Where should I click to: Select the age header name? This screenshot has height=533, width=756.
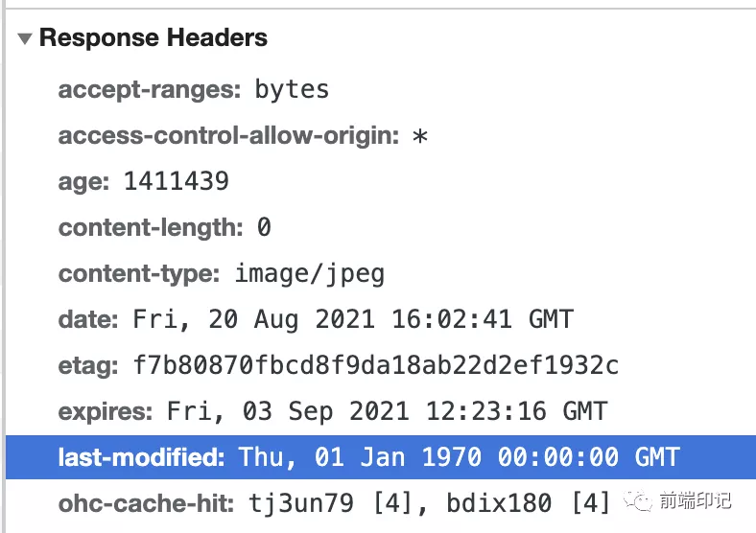coord(85,181)
